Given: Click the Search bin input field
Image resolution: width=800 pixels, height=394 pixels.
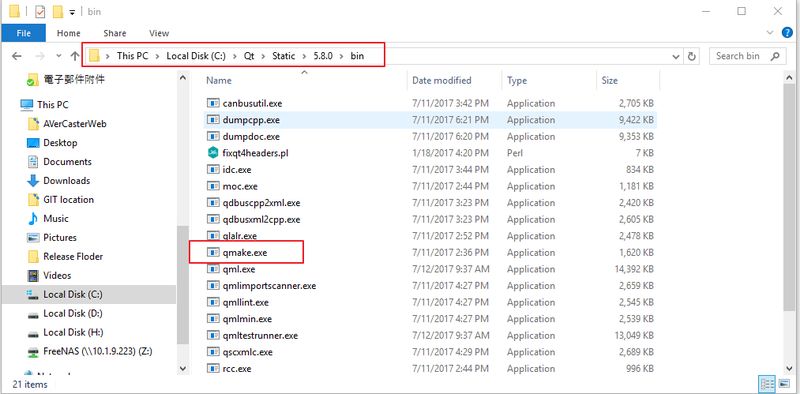Looking at the screenshot, I should tap(747, 56).
